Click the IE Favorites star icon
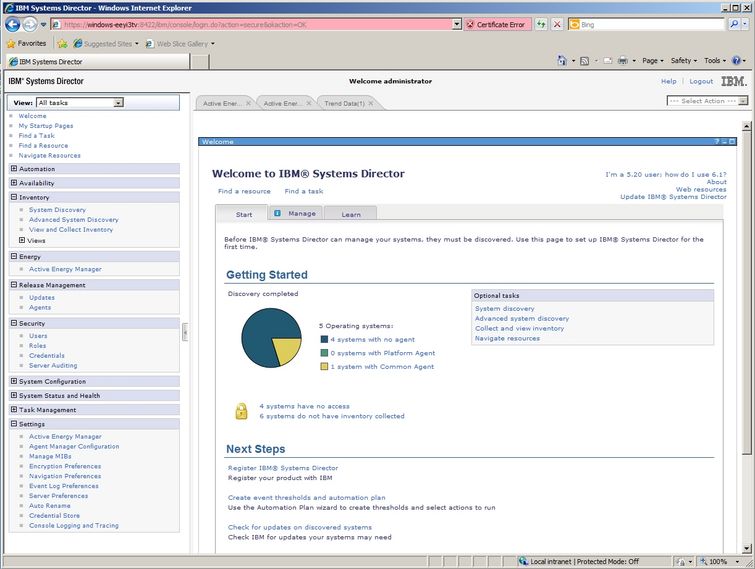This screenshot has height=569, width=755. point(11,43)
